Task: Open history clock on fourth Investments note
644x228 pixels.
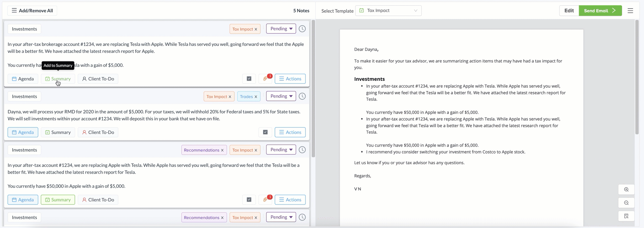Action: point(302,217)
